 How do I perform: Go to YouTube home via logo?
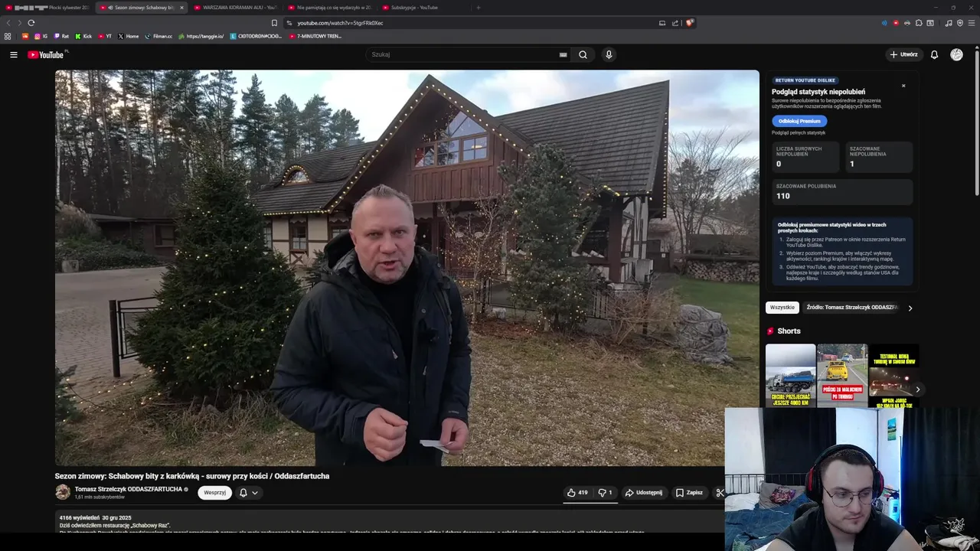(47, 54)
